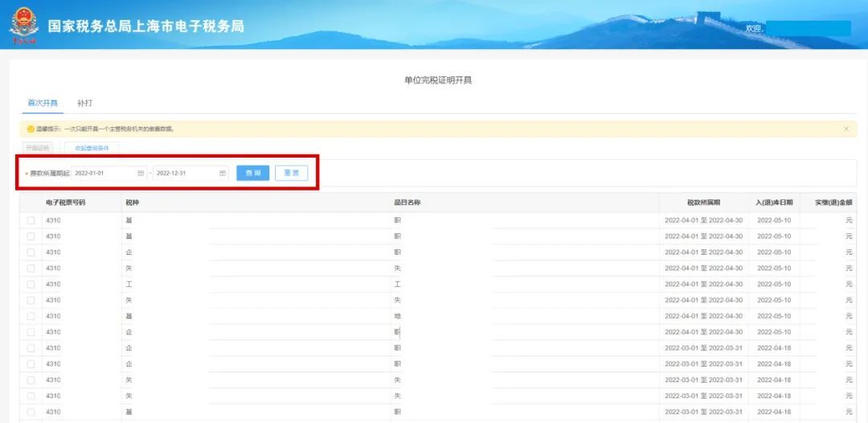The width and height of the screenshot is (868, 423).
Task: Open calendar icon for end date 2022-12-31
Action: click(223, 173)
